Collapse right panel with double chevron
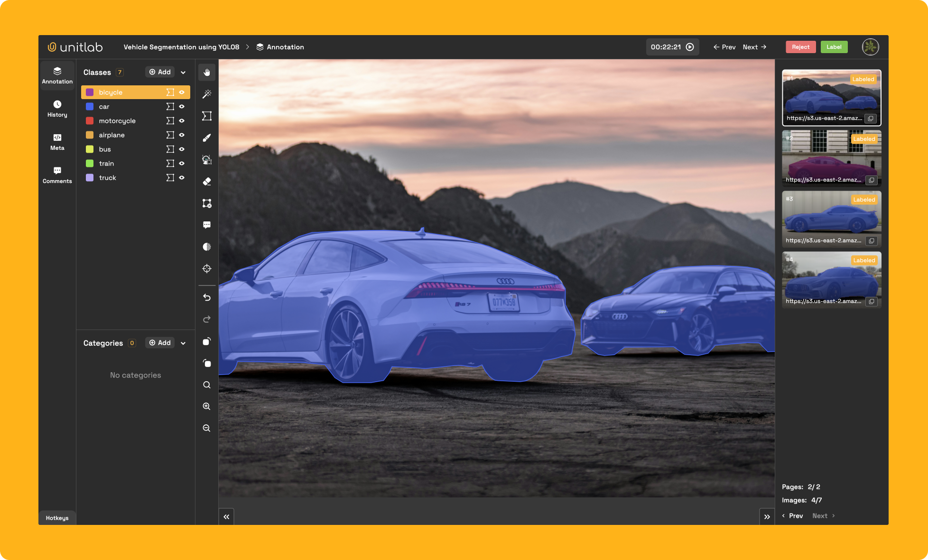 pos(767,517)
